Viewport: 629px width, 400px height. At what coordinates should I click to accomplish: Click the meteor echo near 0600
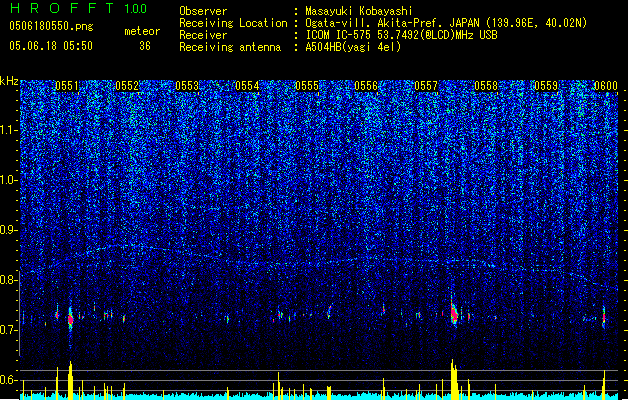point(604,318)
